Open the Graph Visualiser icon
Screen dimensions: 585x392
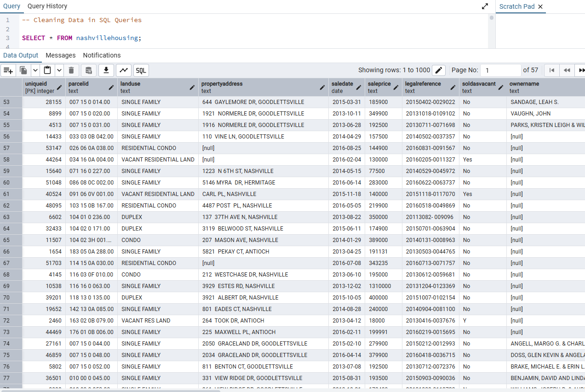coord(123,70)
